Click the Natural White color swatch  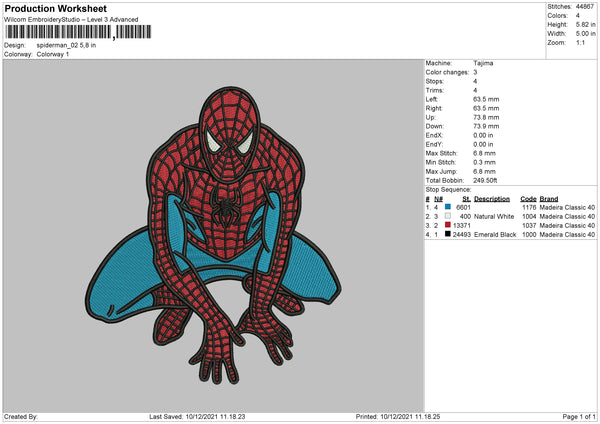[448, 216]
